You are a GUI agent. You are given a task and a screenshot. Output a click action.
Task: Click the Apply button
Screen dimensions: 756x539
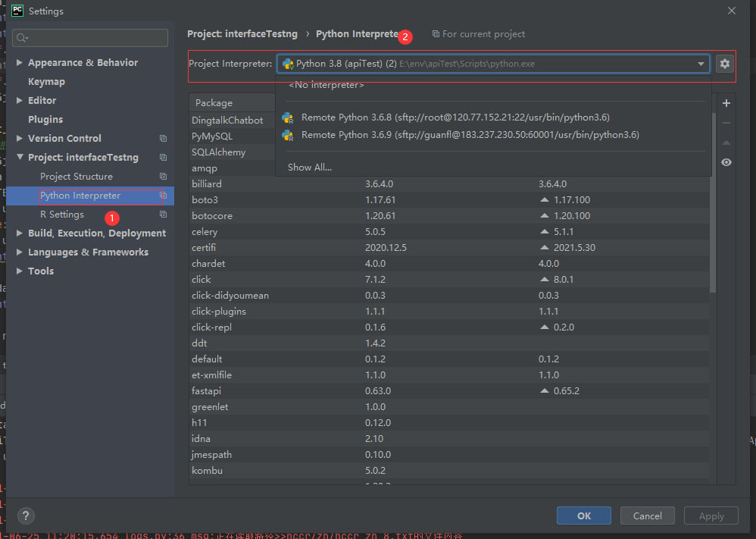click(711, 515)
